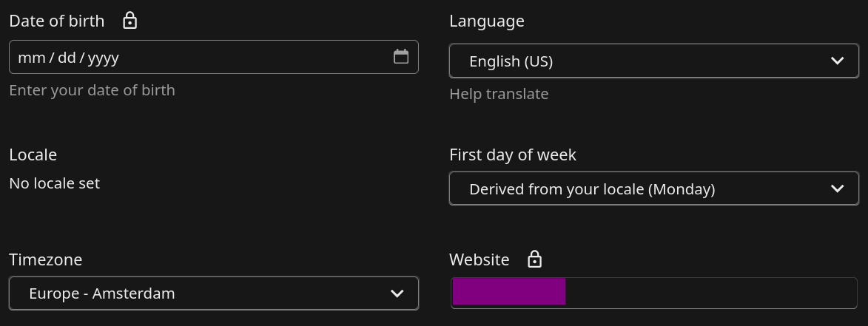
Task: Focus the date of birth input field
Action: 192,58
